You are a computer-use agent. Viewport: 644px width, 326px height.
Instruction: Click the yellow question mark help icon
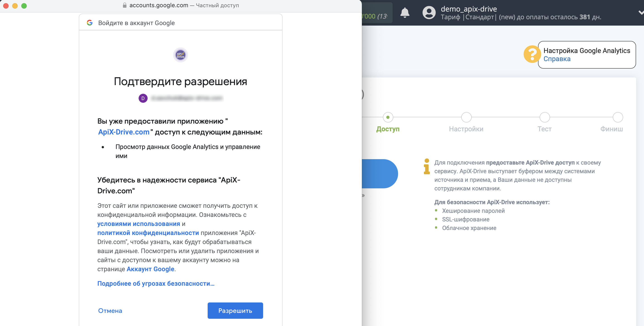click(532, 54)
